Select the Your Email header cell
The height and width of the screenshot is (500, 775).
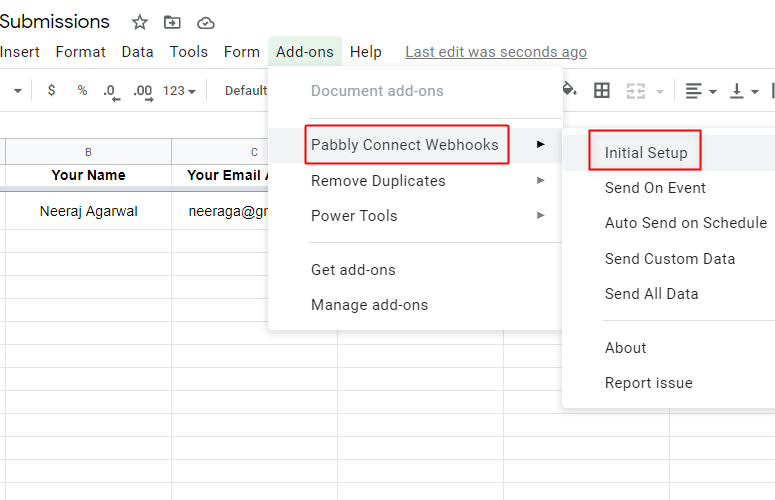[220, 175]
